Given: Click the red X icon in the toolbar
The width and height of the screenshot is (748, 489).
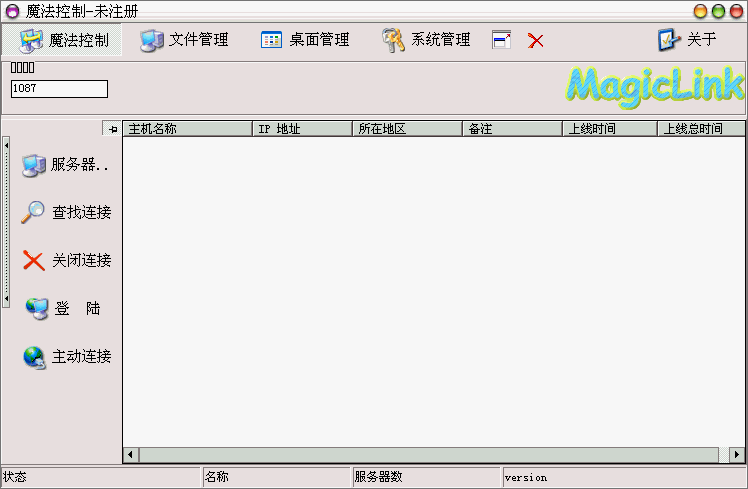Looking at the screenshot, I should coord(536,41).
